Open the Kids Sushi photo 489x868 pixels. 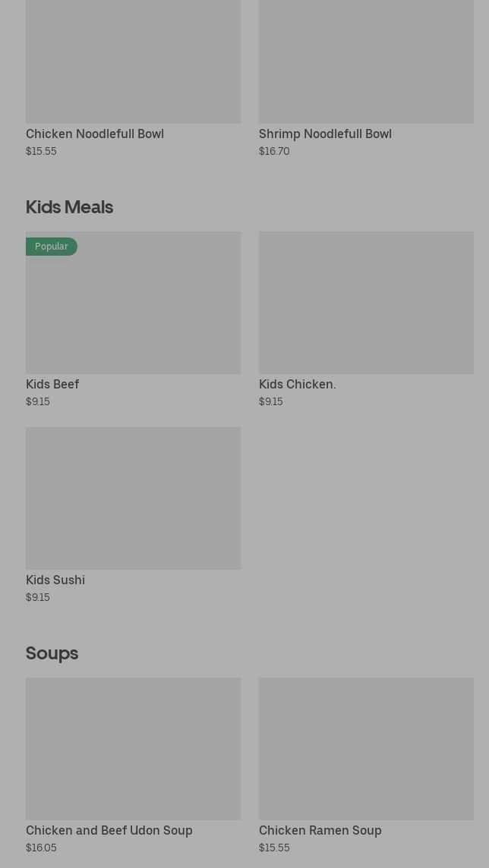[133, 498]
